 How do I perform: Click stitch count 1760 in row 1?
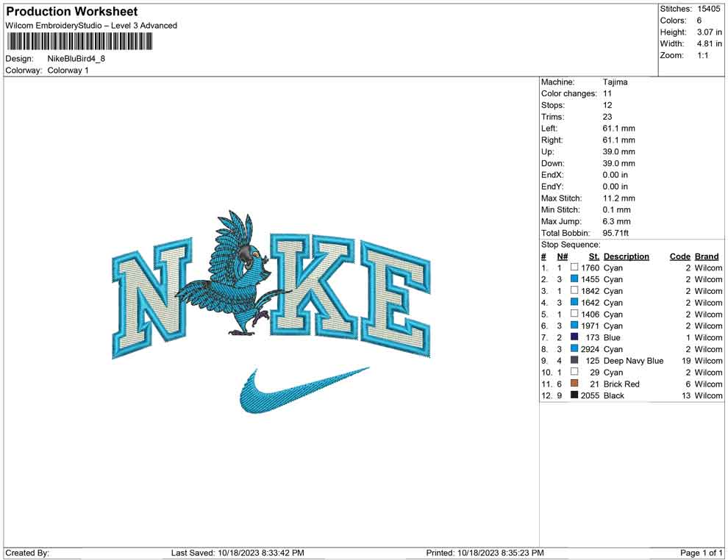pyautogui.click(x=590, y=268)
